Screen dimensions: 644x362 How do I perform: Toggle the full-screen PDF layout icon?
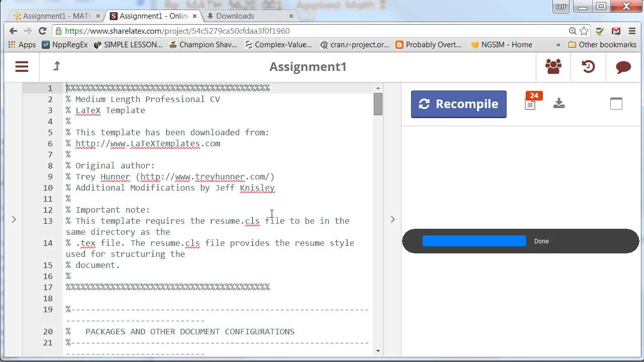pos(616,104)
